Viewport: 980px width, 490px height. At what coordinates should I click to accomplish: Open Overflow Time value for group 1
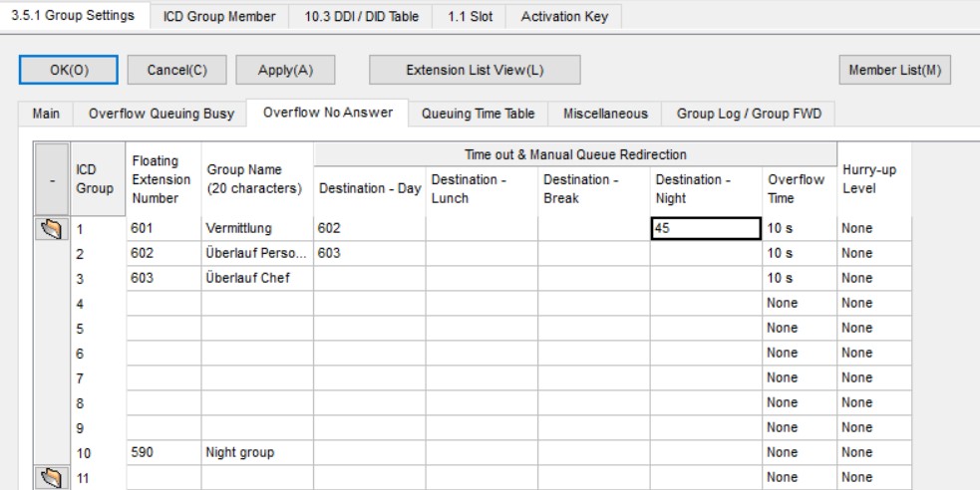(800, 228)
